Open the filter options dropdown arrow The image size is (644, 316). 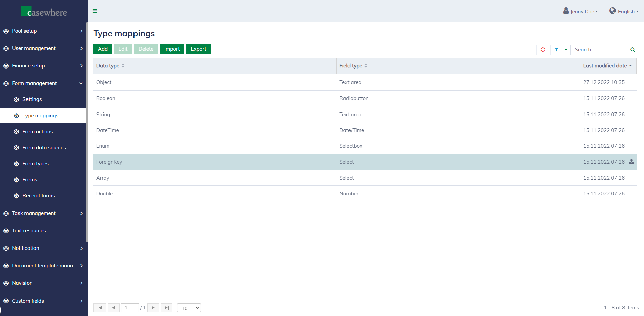click(566, 50)
